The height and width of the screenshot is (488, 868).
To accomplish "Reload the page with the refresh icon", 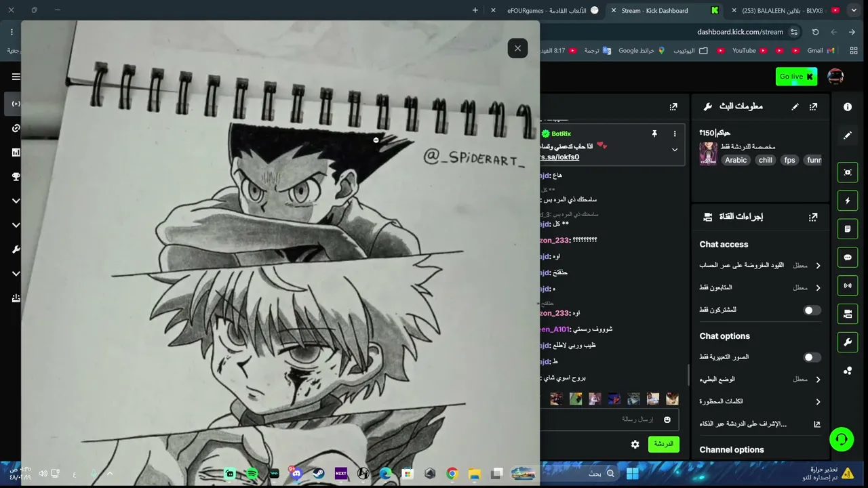I will pyautogui.click(x=815, y=32).
